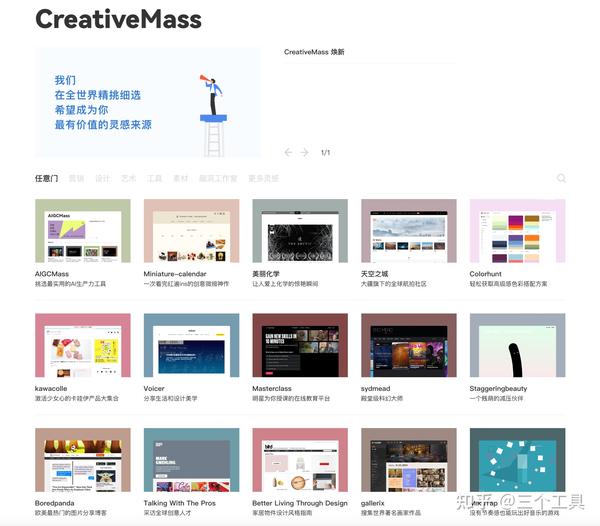Click the Colorhunt title
The image size is (600, 526).
click(x=485, y=274)
